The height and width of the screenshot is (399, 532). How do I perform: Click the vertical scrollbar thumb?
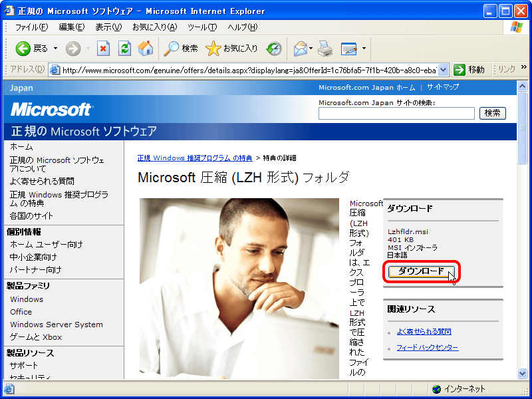(x=522, y=128)
